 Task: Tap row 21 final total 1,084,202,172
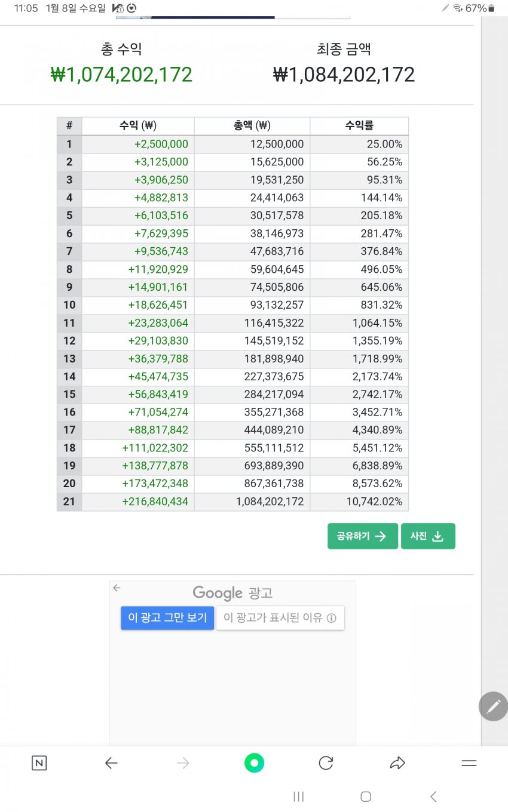click(270, 502)
